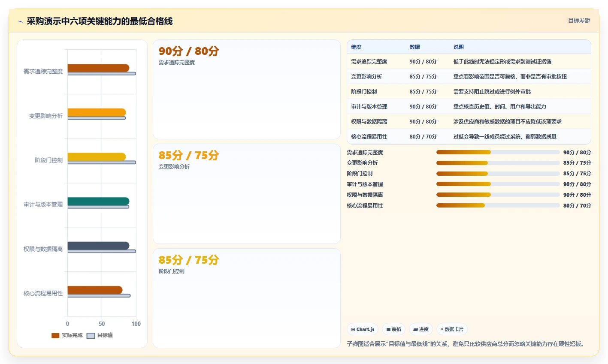Click the 目标差距 label in the header
Viewport: 608px width, 364px height.
(x=579, y=21)
